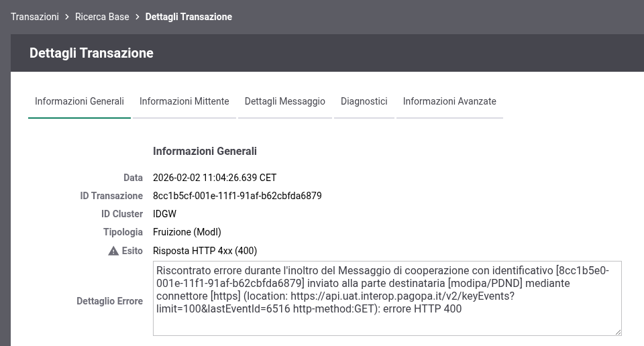Click the chevron separator after Ricerca Base
The width and height of the screenshot is (644, 346).
137,17
